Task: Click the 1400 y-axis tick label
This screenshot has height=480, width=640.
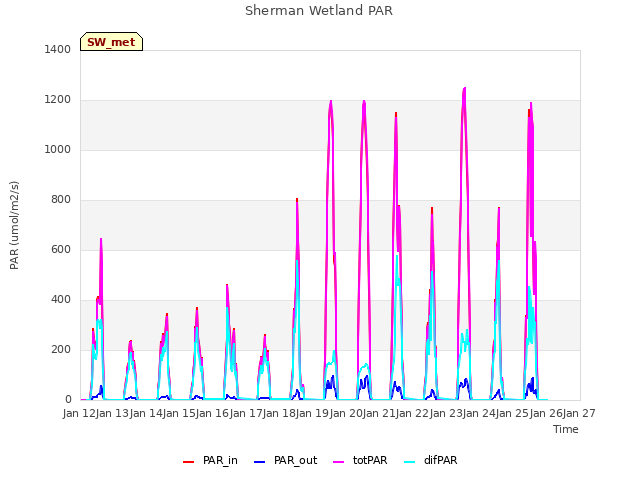Action: click(x=58, y=49)
